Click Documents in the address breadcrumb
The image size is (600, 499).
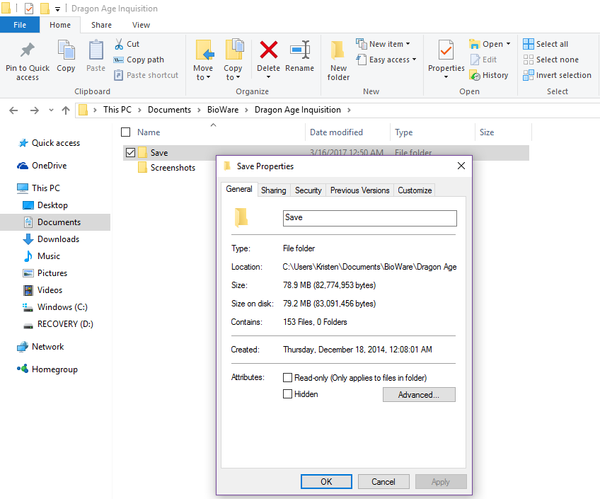click(x=169, y=110)
